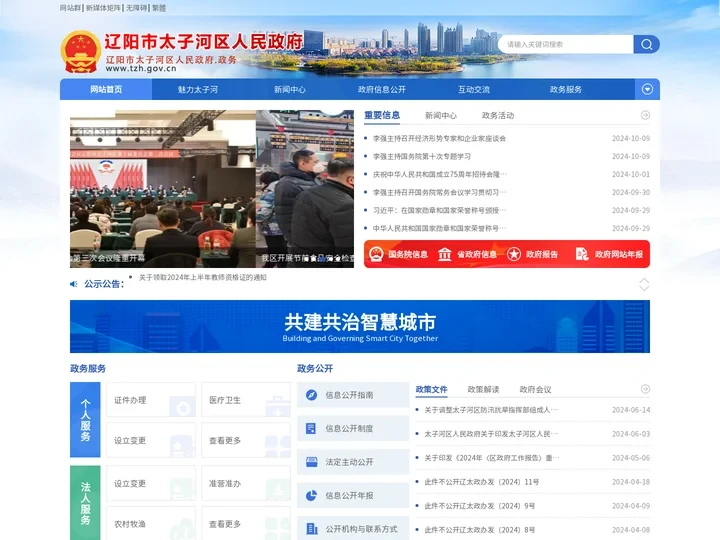Select the 法人服务 side tab
The height and width of the screenshot is (540, 720).
[x=85, y=503]
